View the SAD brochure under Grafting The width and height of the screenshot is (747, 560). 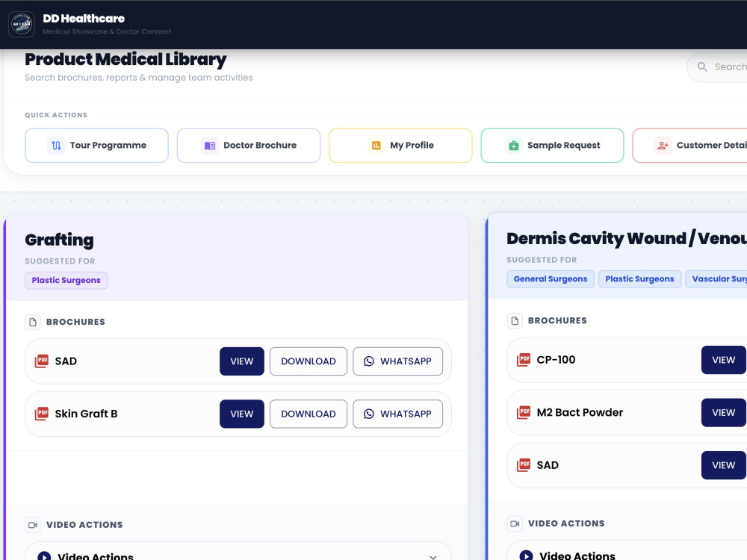[x=242, y=361]
